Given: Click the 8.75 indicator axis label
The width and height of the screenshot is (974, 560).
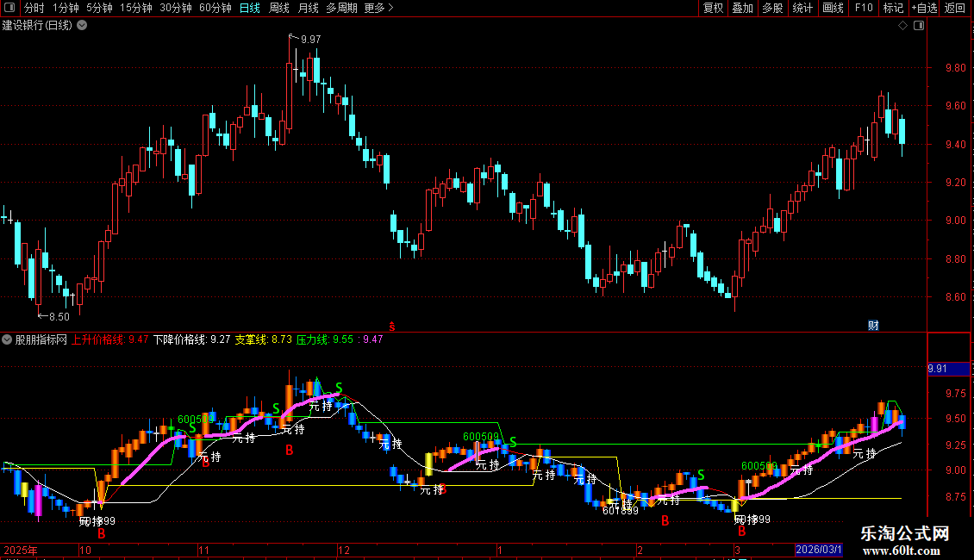Looking at the screenshot, I should (x=955, y=496).
